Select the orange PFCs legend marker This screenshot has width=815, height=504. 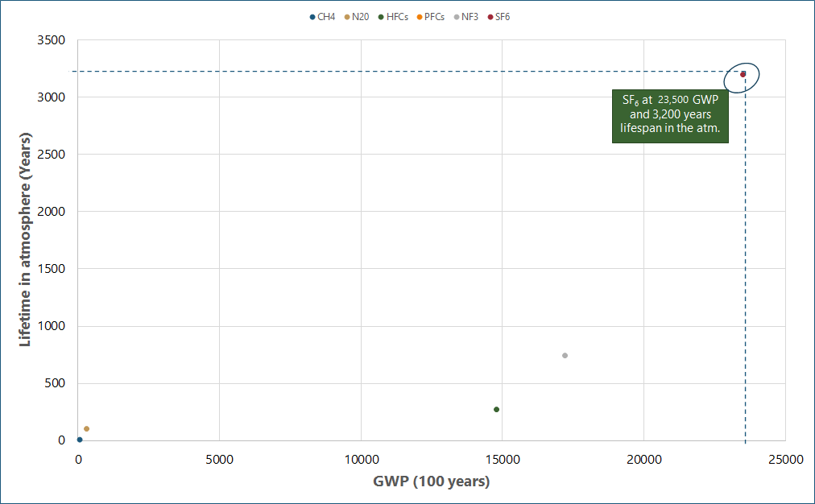420,17
